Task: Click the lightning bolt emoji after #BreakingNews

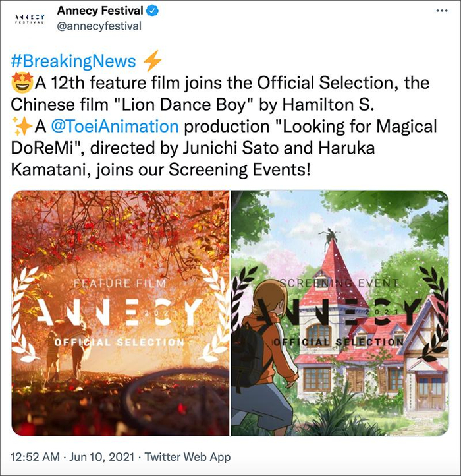Action: coord(152,62)
